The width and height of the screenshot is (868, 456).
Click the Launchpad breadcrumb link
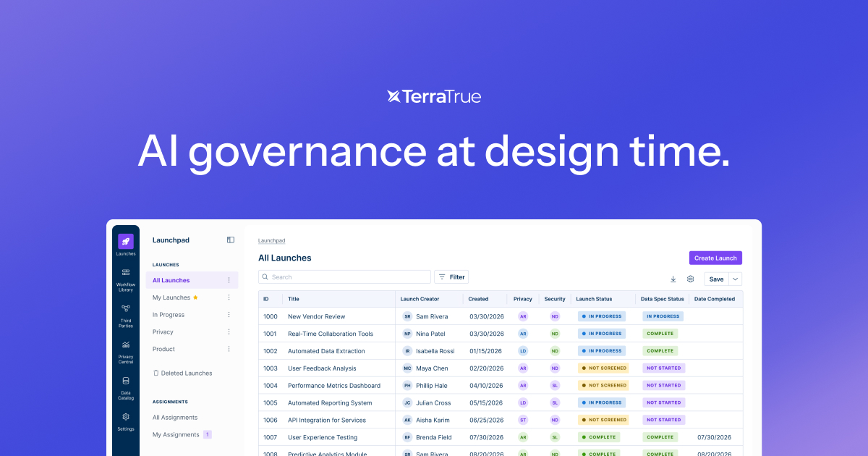271,240
